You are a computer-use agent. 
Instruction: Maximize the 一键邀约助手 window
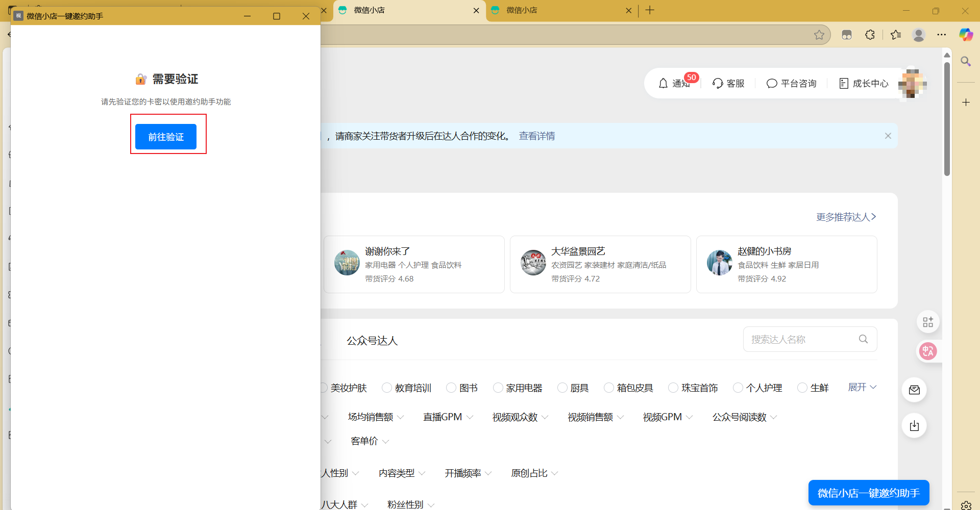[277, 16]
